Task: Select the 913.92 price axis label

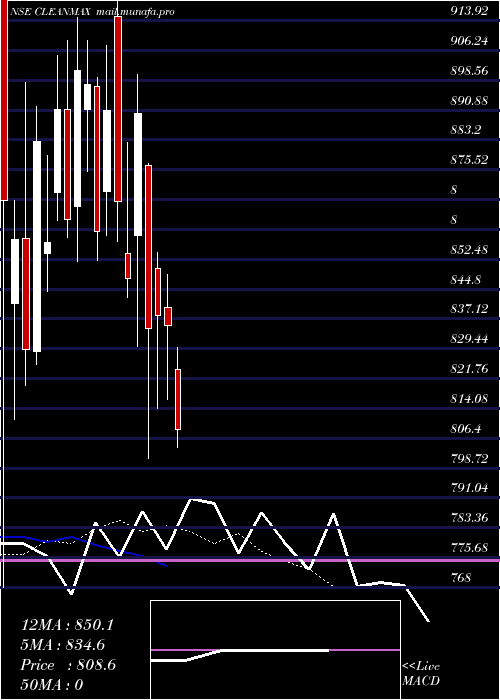Action: pos(469,12)
